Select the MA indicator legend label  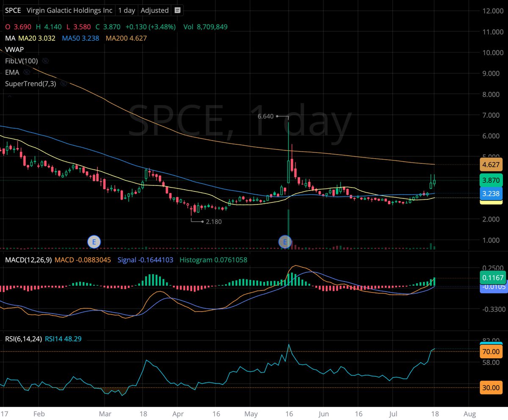[10, 38]
